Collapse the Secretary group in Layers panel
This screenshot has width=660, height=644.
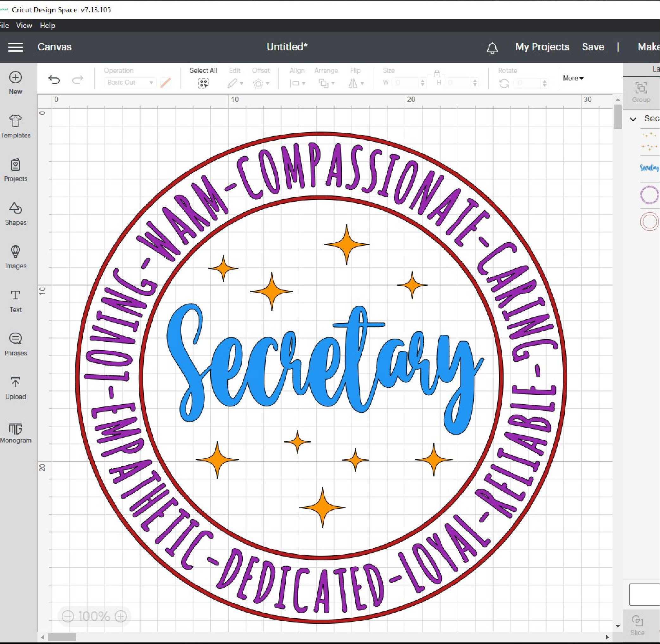pos(633,119)
